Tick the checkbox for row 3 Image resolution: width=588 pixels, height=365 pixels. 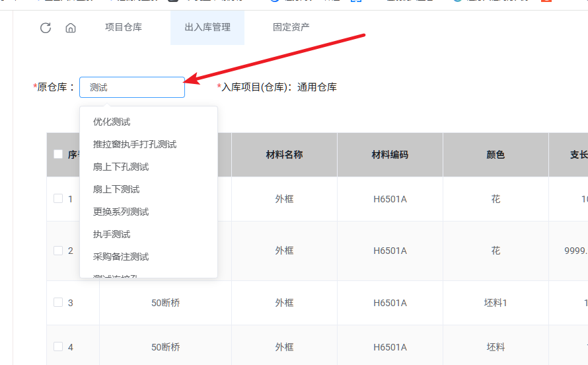(x=58, y=302)
